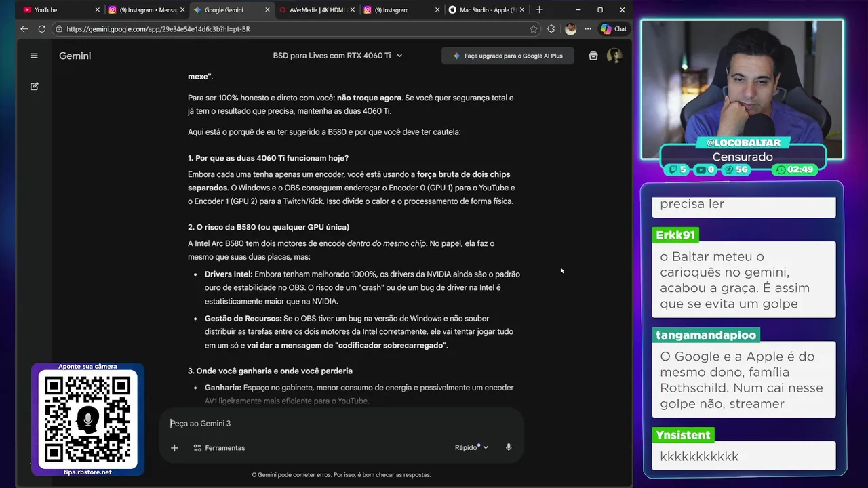Reload the page with the refresh icon

click(42, 29)
